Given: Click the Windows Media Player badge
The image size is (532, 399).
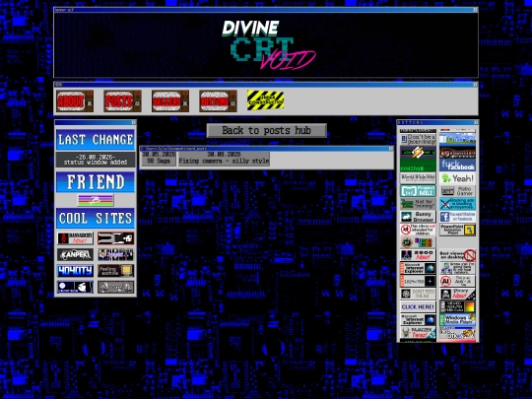Looking at the screenshot, I should 457,319.
